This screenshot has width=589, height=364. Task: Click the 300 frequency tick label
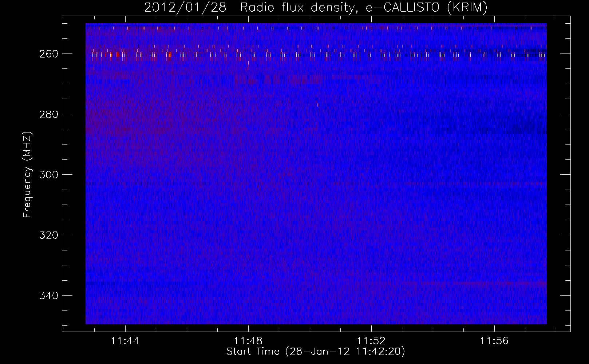(49, 175)
